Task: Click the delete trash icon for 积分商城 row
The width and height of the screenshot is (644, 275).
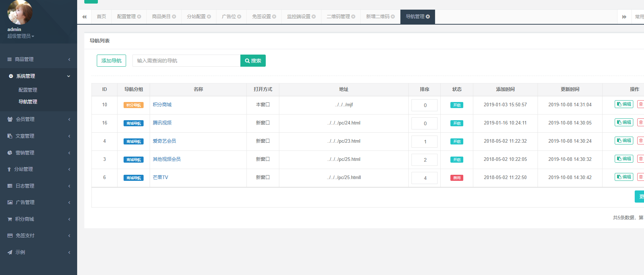Action: tap(640, 105)
